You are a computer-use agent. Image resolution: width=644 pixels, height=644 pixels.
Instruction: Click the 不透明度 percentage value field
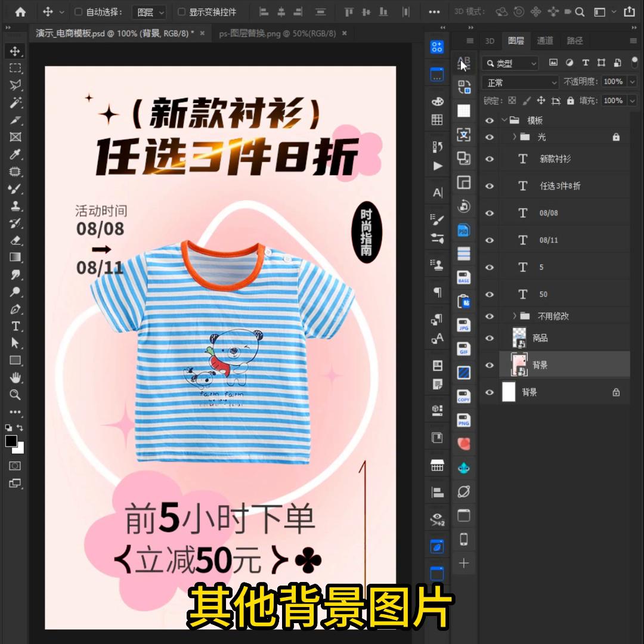pyautogui.click(x=614, y=82)
